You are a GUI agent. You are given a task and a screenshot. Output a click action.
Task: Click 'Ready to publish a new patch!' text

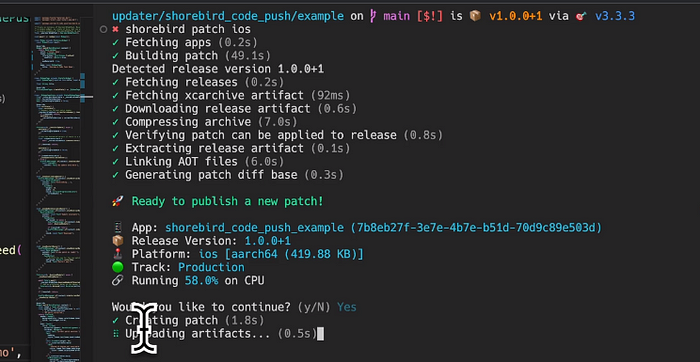coord(227,201)
